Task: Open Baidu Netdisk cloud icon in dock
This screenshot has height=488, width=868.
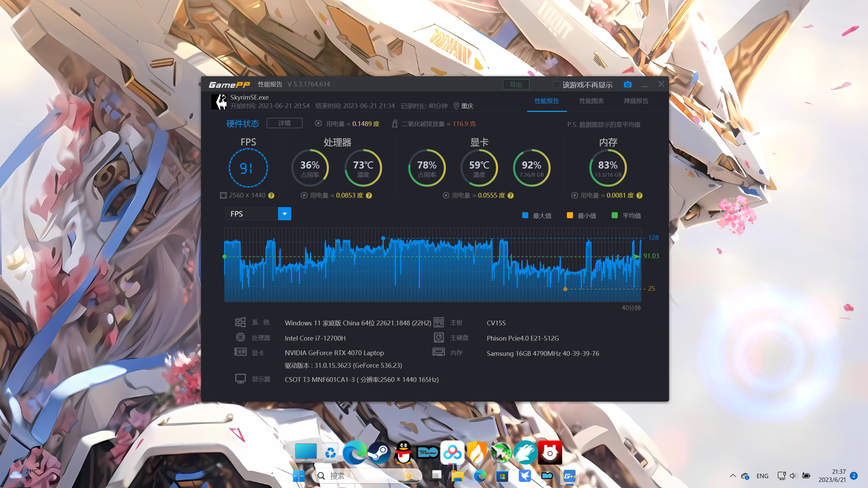Action: (452, 452)
